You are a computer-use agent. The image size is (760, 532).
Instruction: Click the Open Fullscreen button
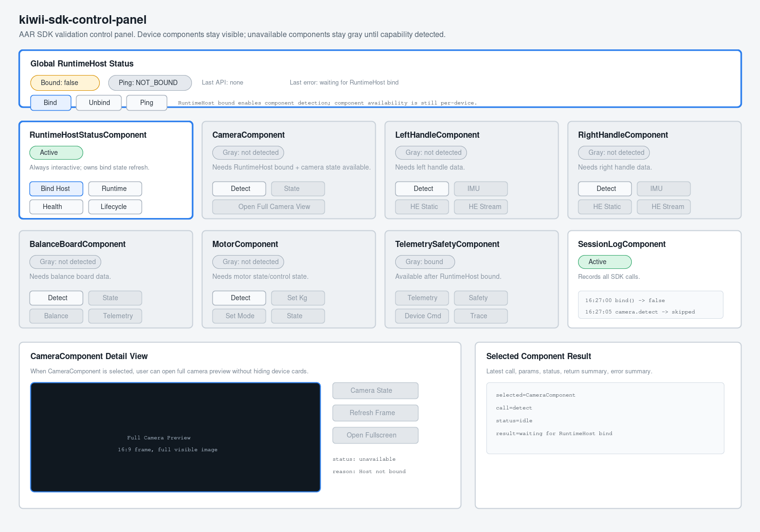375,435
